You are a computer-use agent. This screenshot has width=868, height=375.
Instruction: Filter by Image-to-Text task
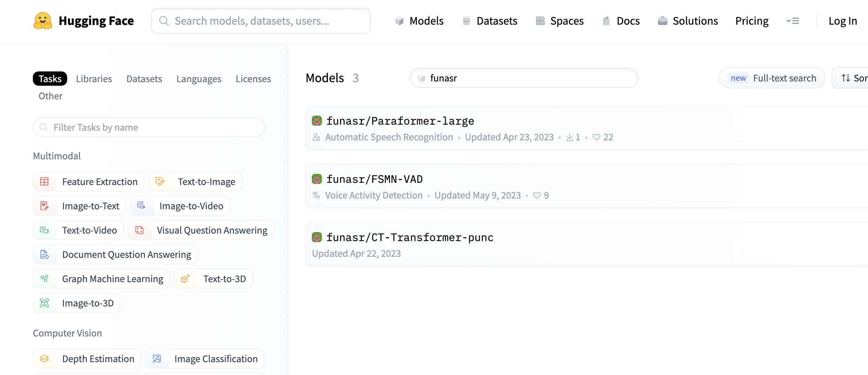(79, 206)
